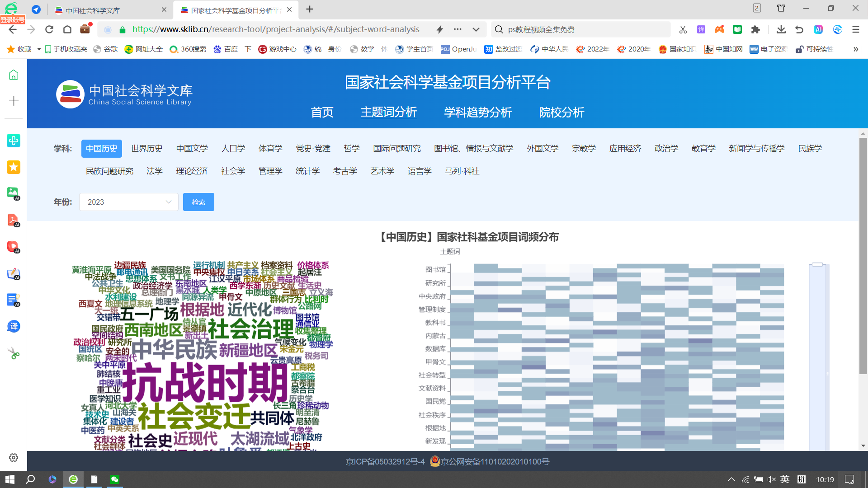Reload the current page
Screen dimensions: 868x488
(49, 30)
